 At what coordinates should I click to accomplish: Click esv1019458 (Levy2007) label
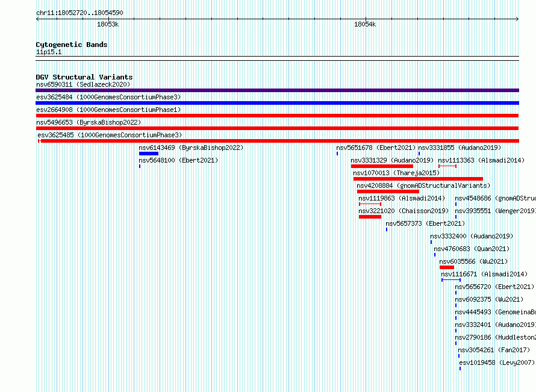[497, 362]
